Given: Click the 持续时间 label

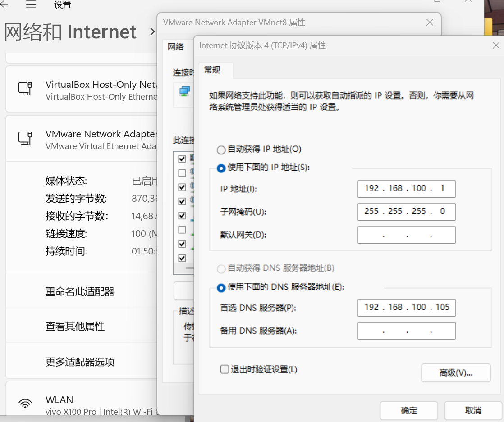Looking at the screenshot, I should 66,251.
